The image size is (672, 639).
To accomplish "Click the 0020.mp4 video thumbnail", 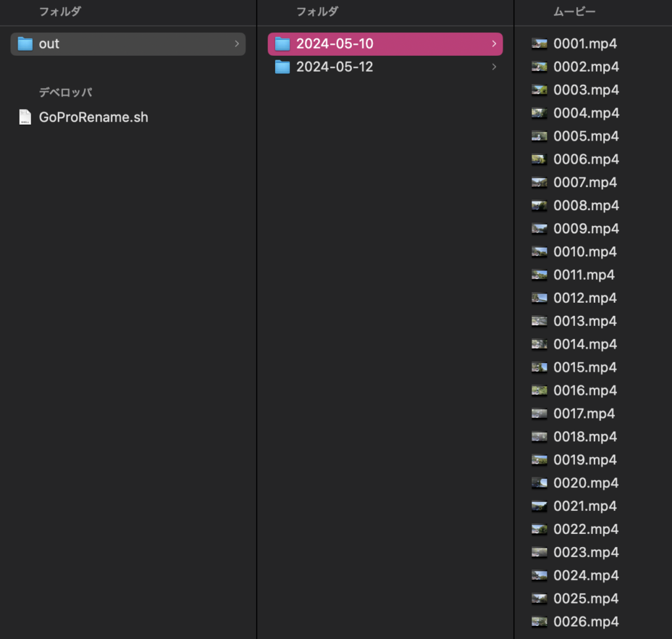I will click(x=539, y=483).
